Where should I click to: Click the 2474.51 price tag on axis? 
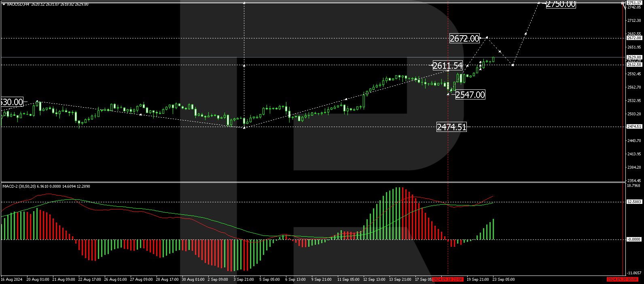coord(634,127)
